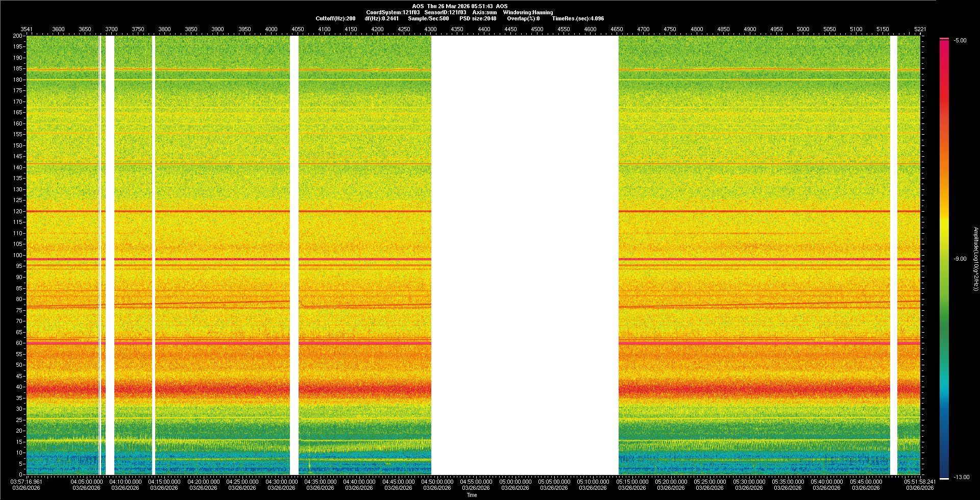Click the -13.00 label at colorbar bottom
Viewport: 980px width, 500px height.
click(x=961, y=478)
